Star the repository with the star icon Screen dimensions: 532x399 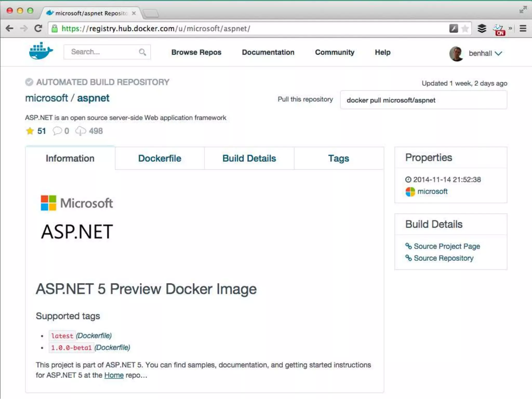coord(30,131)
